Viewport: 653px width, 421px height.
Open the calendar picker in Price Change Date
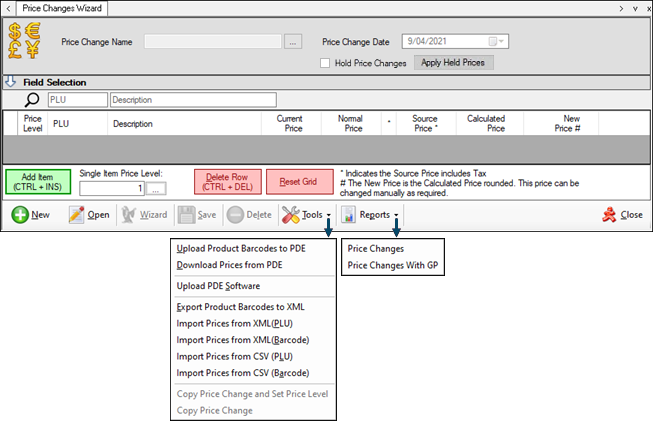pyautogui.click(x=496, y=41)
